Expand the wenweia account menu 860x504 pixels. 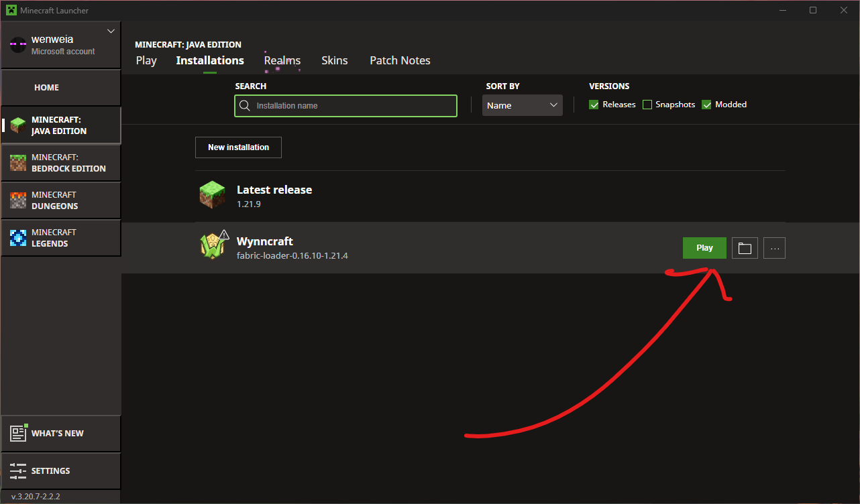tap(110, 31)
